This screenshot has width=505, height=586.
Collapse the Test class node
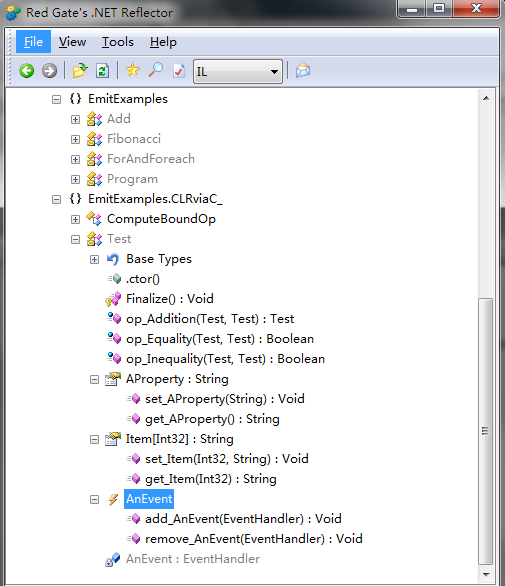point(76,240)
